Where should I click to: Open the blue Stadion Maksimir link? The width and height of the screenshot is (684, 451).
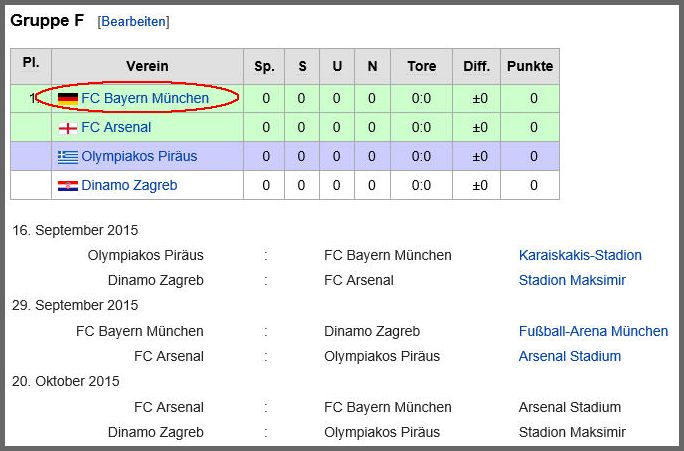(x=572, y=280)
